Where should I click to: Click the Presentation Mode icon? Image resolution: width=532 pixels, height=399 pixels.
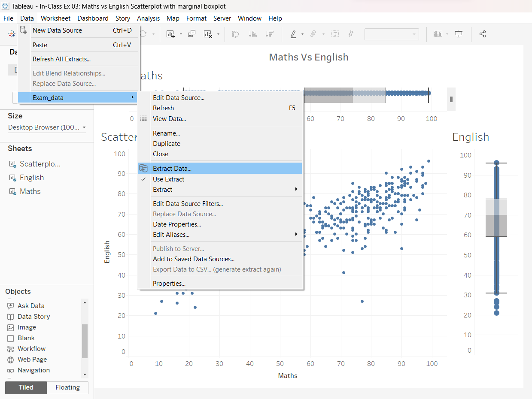pyautogui.click(x=459, y=34)
